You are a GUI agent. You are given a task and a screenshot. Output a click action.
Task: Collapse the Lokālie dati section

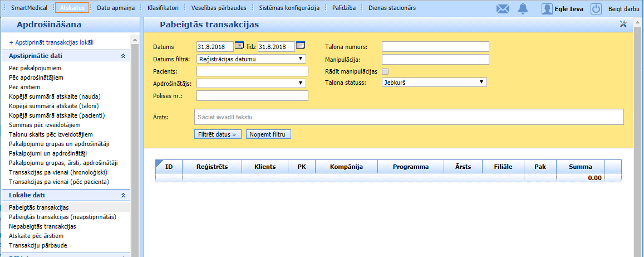(123, 196)
